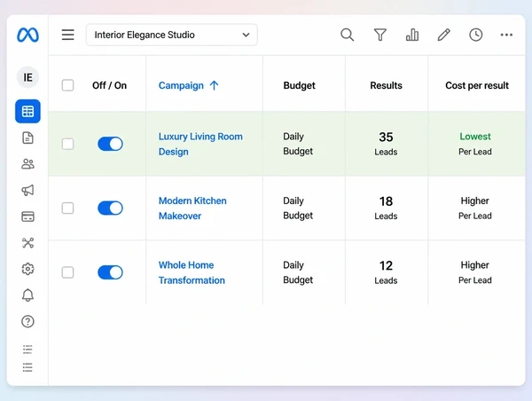Click the Campaign sort arrow

point(214,85)
